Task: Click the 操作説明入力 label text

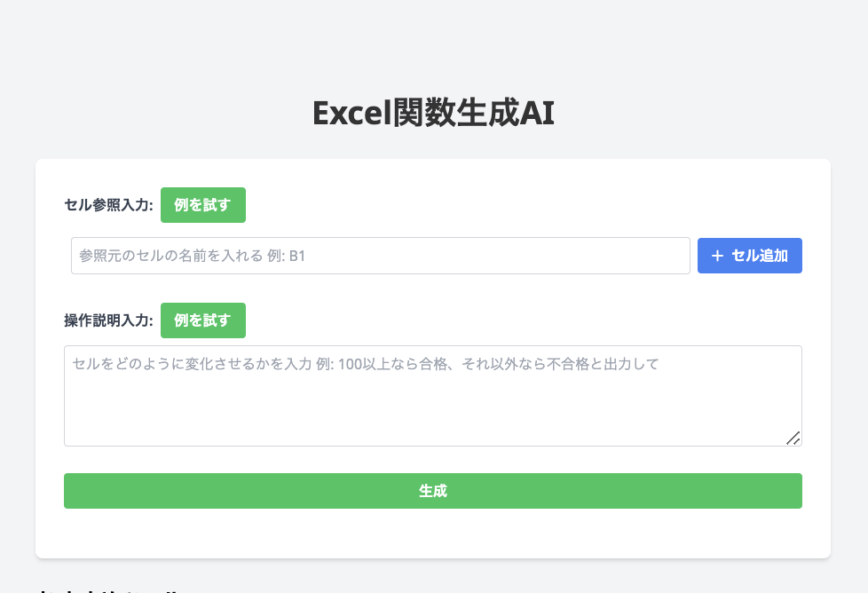Action: coord(108,321)
